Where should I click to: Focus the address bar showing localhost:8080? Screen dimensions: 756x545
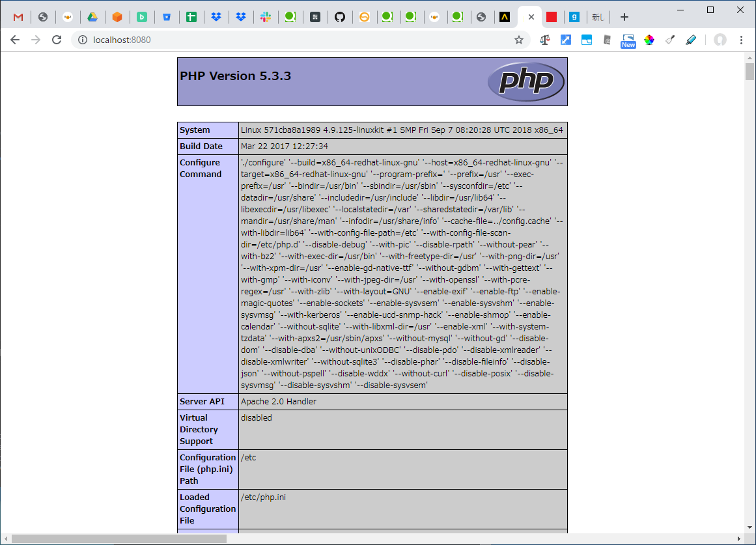click(301, 40)
